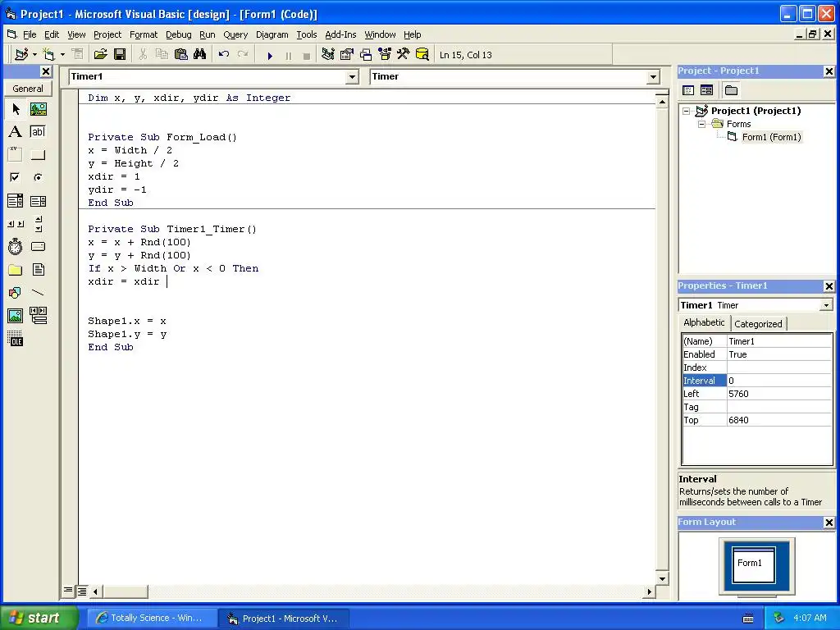Select the vertical scrollbar control tool
840x630 pixels.
[38, 224]
